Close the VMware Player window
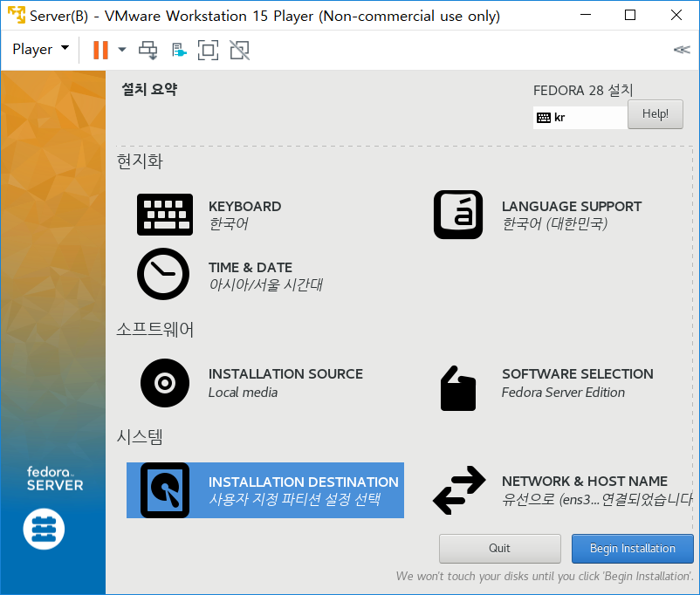700x595 pixels. [676, 15]
